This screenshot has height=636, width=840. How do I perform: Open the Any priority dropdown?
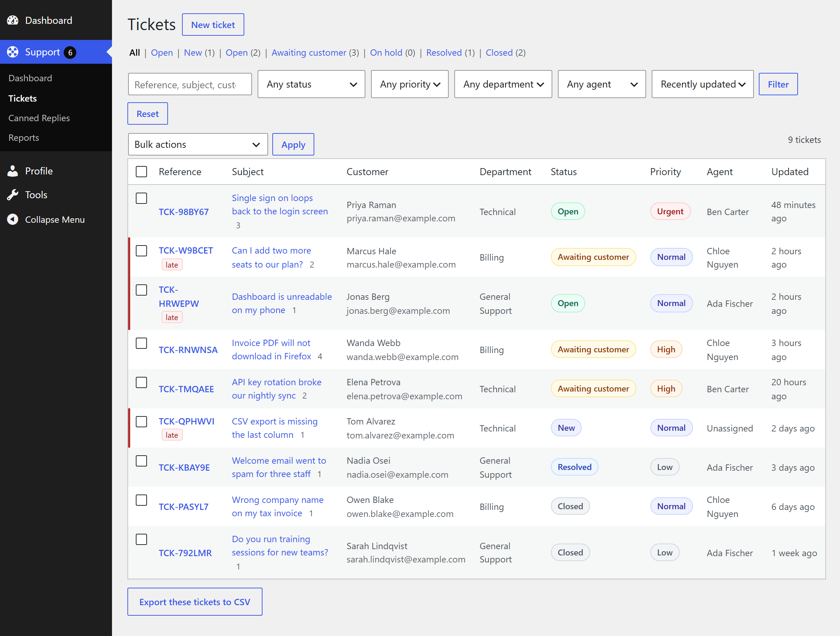409,84
